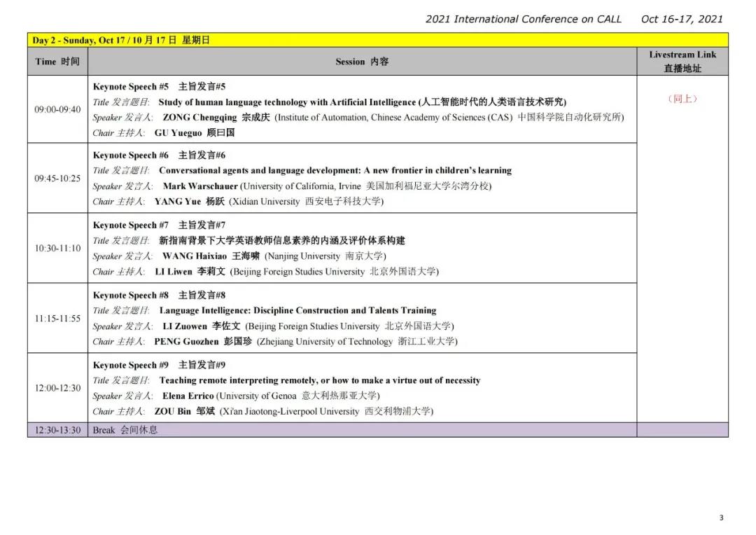756x535 pixels.
Task: Select the 10:30-11:10 time cell
Action: pos(57,249)
